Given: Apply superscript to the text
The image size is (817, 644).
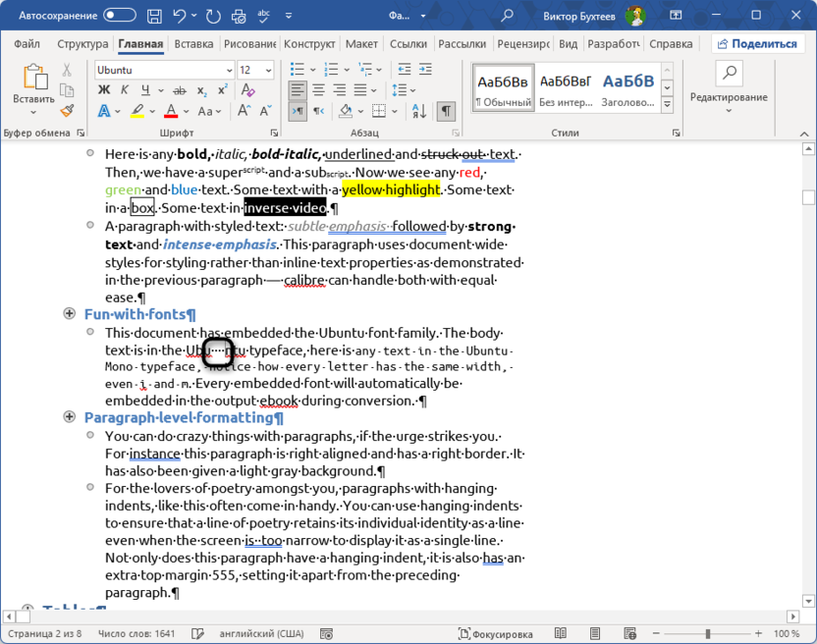Looking at the screenshot, I should click(222, 90).
